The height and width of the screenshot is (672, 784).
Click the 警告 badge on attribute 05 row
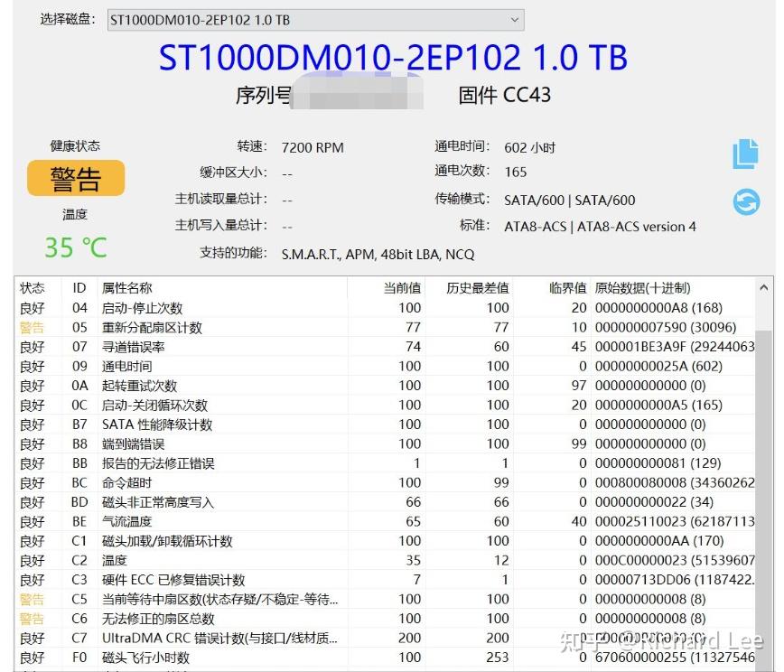pos(33,327)
